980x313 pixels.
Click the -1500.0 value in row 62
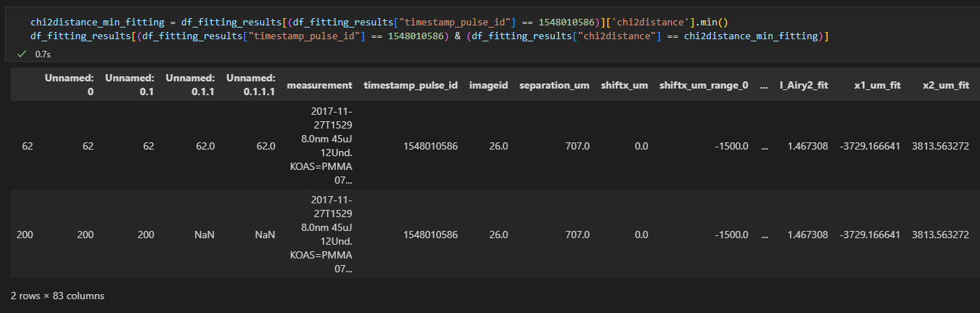point(731,146)
